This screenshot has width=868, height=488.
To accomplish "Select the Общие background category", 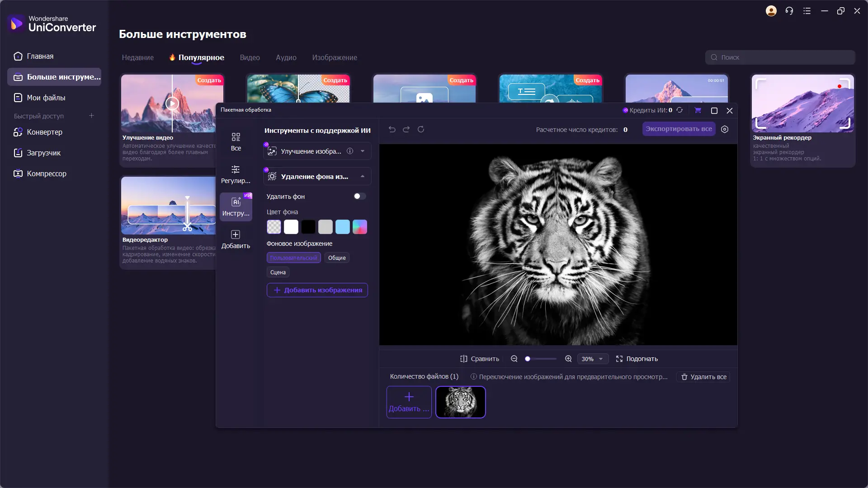I will (337, 258).
